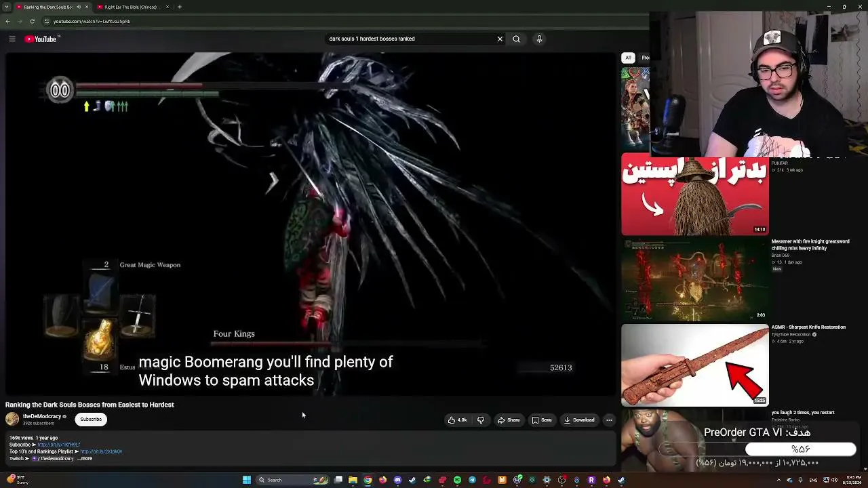Mute the Ranking the Dark Souls tab audio
This screenshot has height=488, width=868.
coord(79,7)
